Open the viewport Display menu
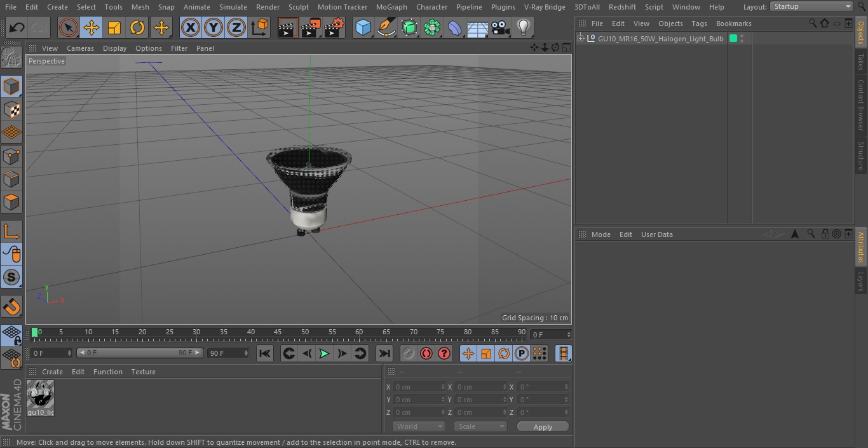 114,48
